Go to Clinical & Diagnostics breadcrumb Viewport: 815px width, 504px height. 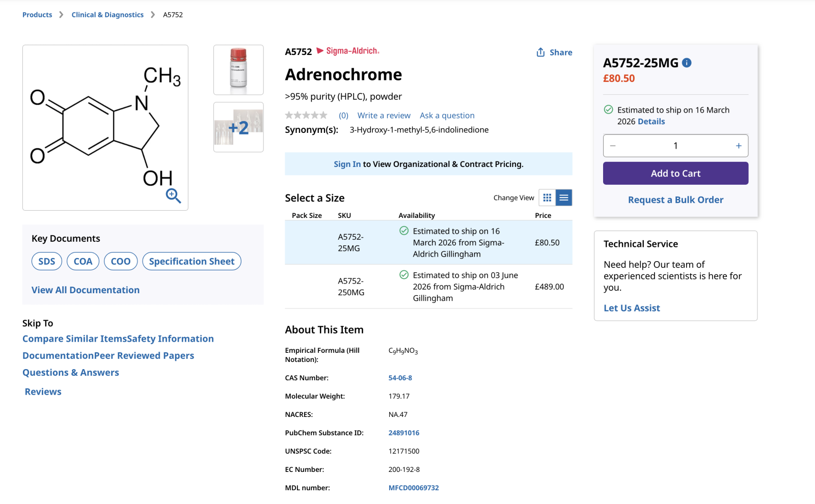pos(107,15)
